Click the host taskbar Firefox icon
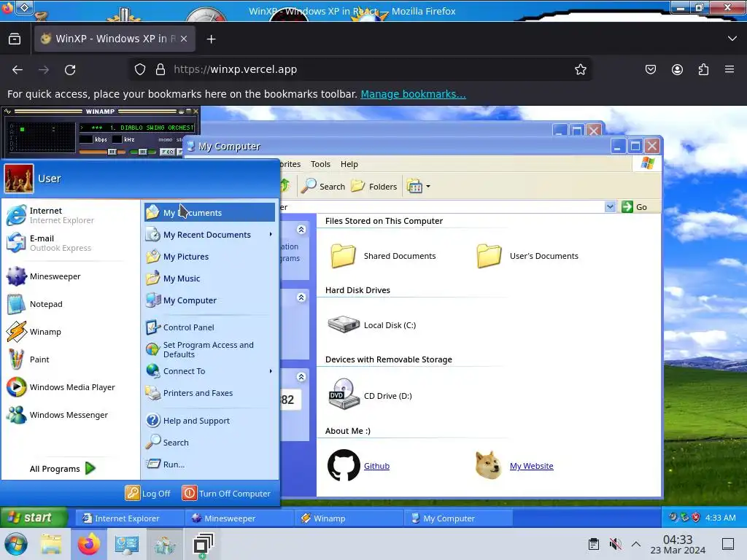Screen dimensions: 747x560 [89, 544]
